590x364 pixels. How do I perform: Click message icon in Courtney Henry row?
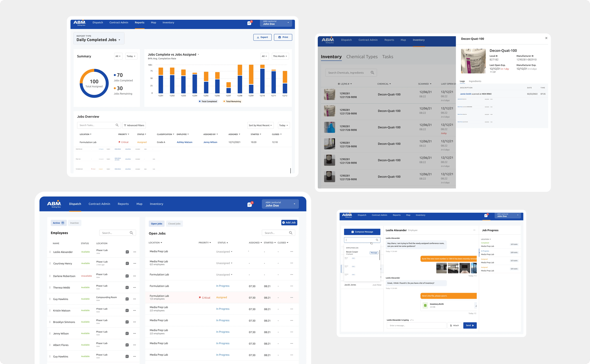[127, 263]
